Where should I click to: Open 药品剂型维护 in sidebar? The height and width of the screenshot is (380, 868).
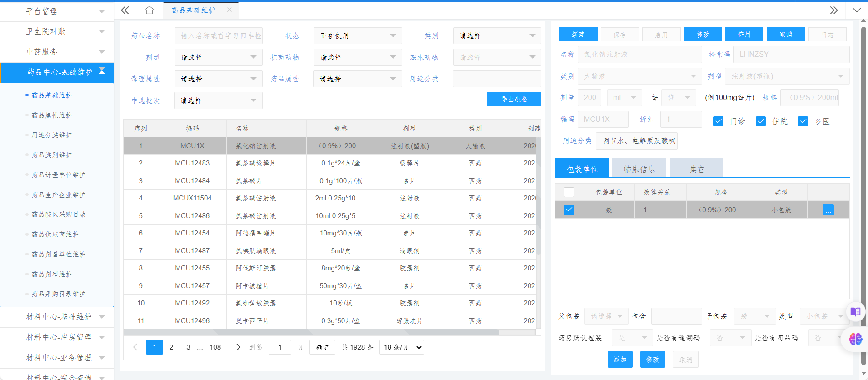point(51,275)
